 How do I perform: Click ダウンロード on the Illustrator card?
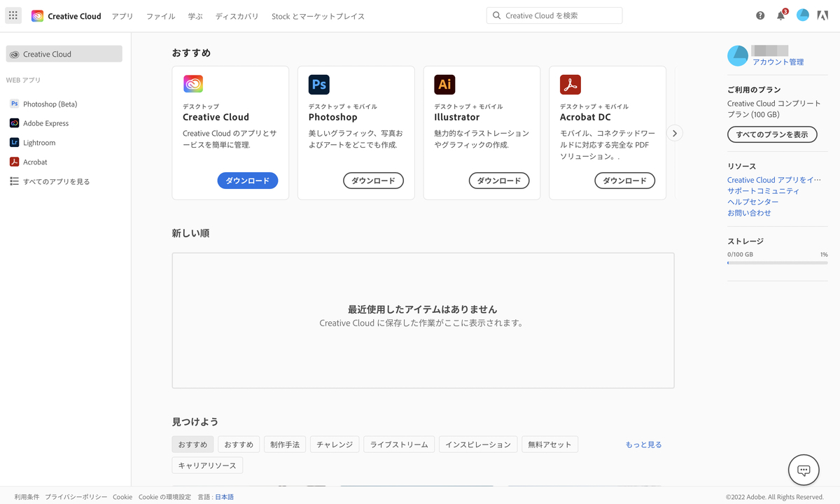[x=499, y=181]
